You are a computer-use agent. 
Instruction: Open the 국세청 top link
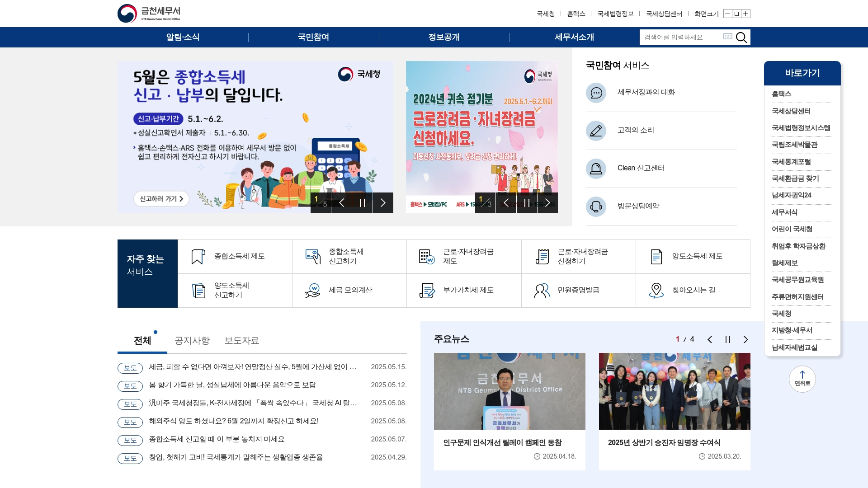pyautogui.click(x=546, y=14)
